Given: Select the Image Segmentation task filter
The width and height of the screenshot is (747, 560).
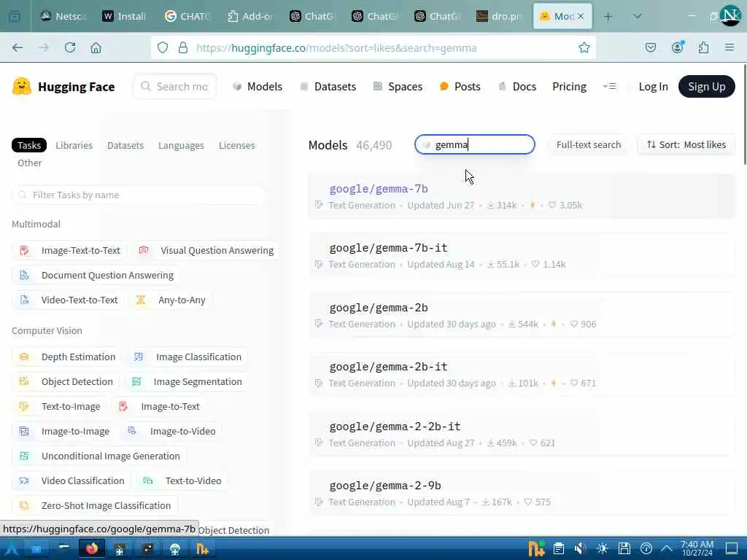Looking at the screenshot, I should tap(186, 382).
